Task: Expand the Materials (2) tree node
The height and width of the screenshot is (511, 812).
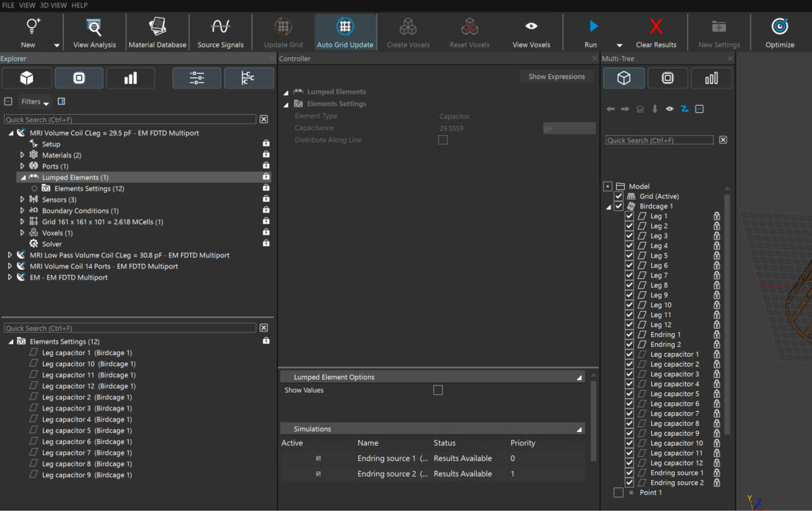Action: point(22,155)
